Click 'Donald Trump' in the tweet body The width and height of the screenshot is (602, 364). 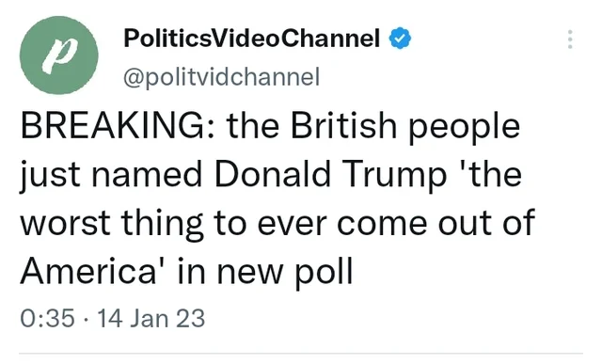coord(331,175)
